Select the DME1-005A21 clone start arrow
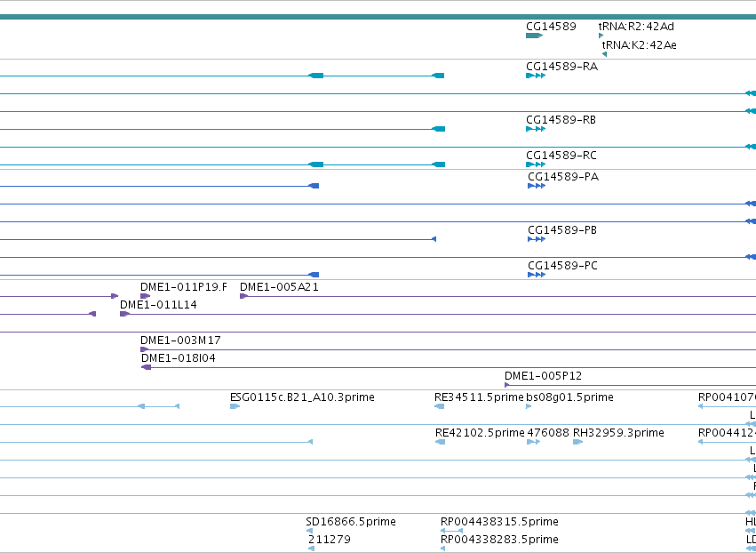The height and width of the screenshot is (553, 756). click(243, 296)
